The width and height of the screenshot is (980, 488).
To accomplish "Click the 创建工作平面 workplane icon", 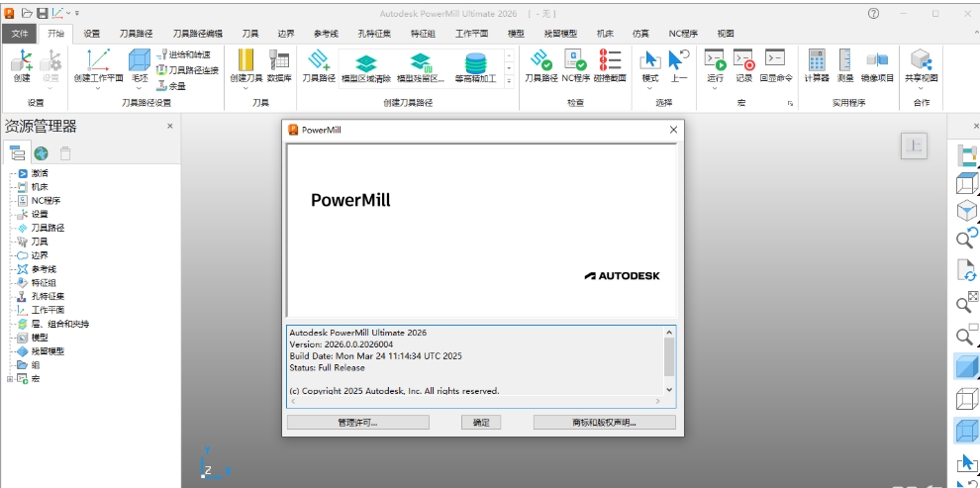I will point(98,65).
